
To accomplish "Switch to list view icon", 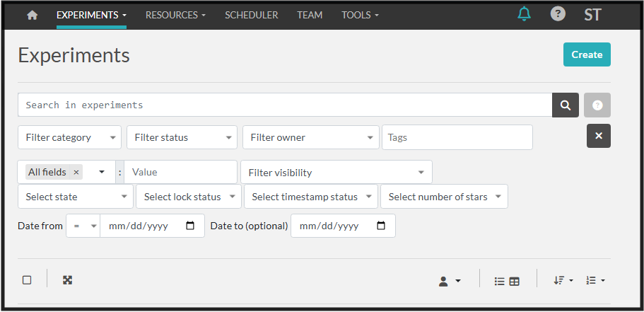I will click(x=499, y=281).
